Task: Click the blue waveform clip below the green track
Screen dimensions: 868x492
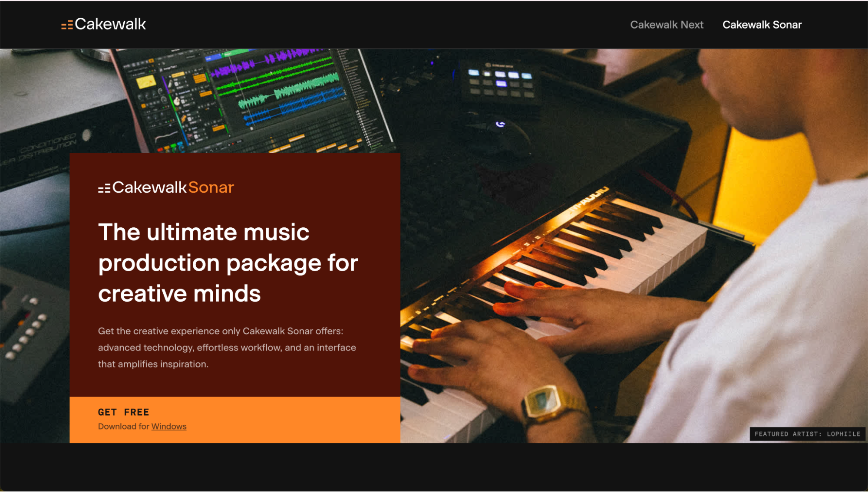Action: tap(296, 104)
